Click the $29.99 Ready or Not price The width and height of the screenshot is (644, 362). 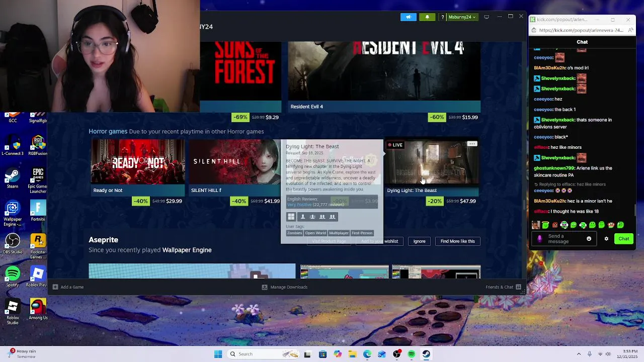pos(174,201)
